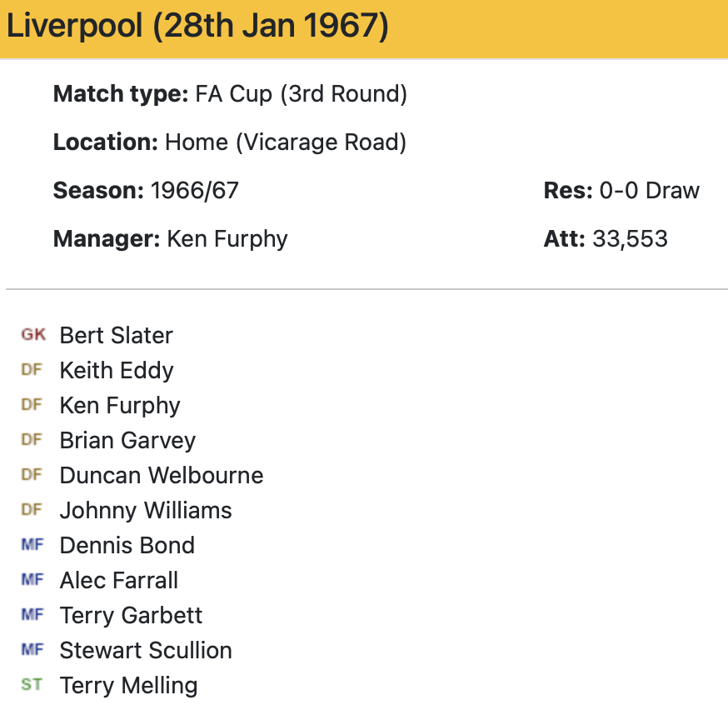Open Bert Slater's player page

coord(116,335)
